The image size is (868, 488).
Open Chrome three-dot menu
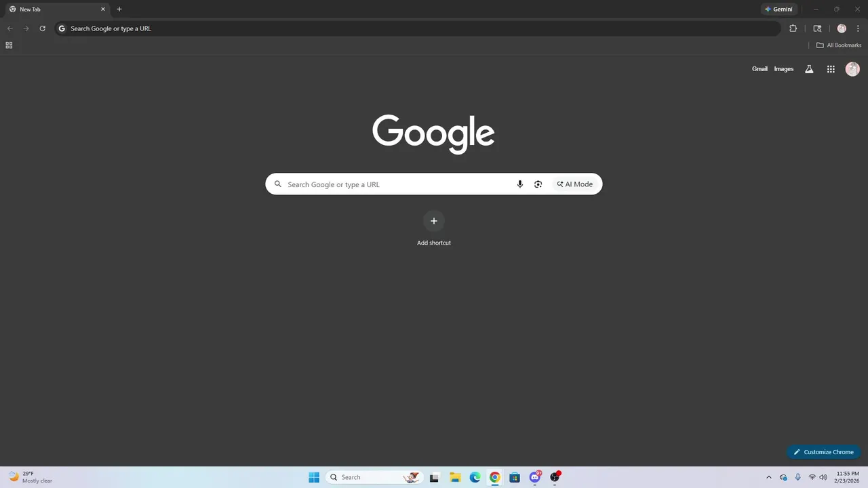point(858,28)
